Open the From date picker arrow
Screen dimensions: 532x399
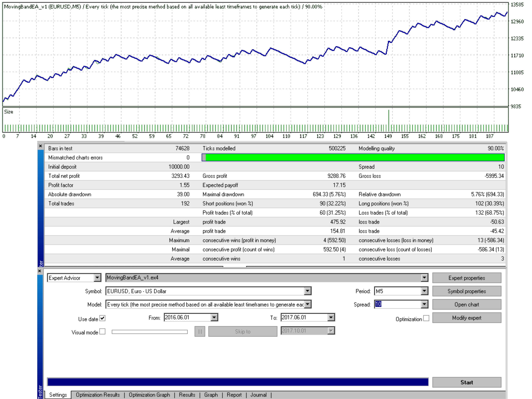(214, 317)
